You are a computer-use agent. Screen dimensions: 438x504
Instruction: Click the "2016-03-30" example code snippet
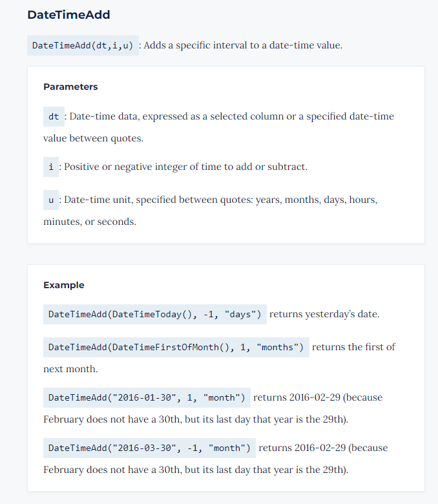click(x=149, y=448)
